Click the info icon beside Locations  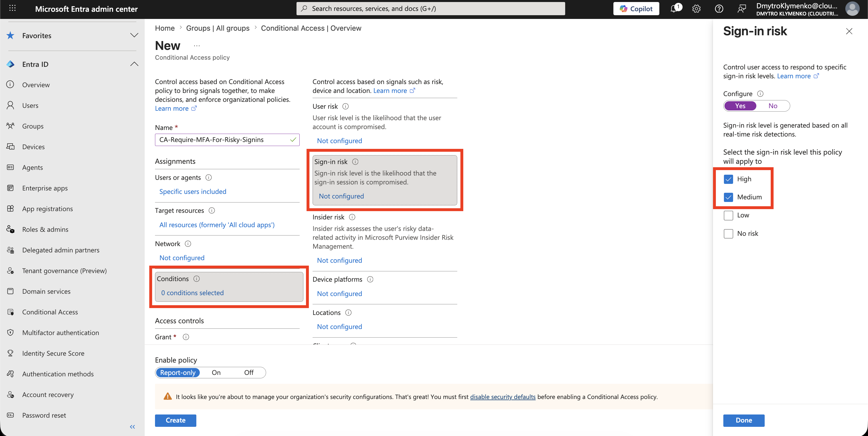click(348, 312)
